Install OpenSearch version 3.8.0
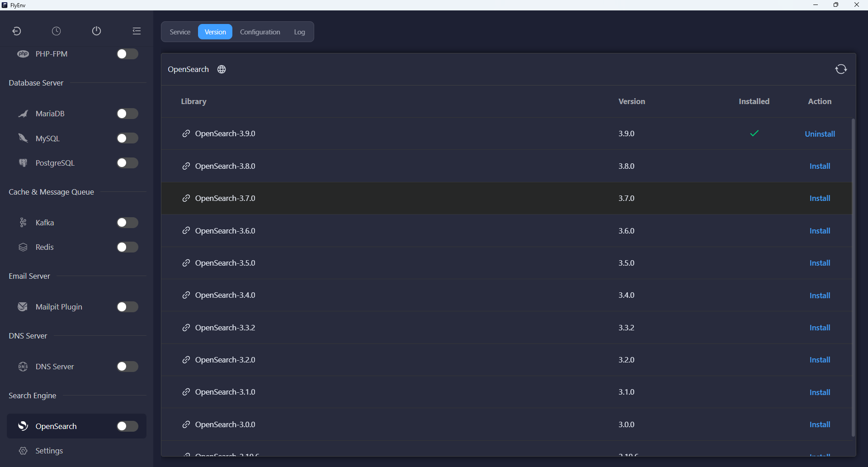 820,166
